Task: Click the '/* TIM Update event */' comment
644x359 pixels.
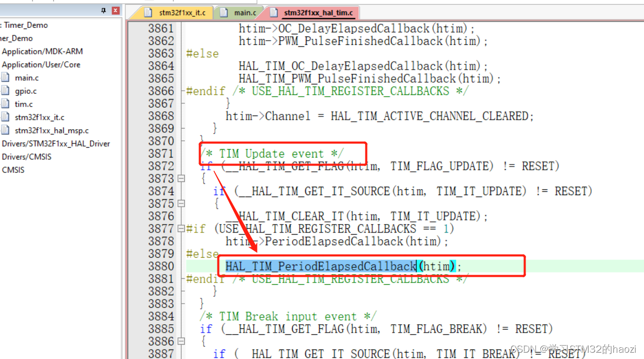Action: 271,154
